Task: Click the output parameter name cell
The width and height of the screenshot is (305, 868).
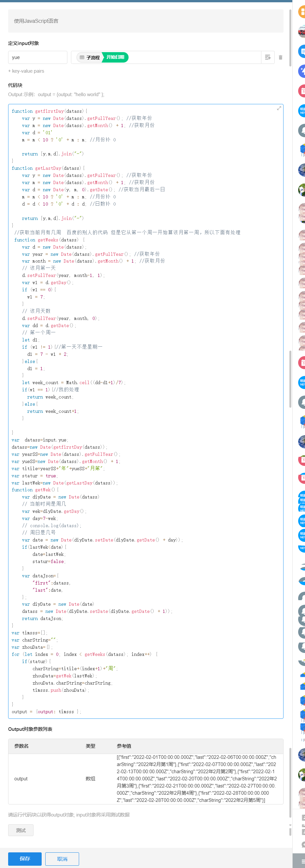Action: click(21, 779)
